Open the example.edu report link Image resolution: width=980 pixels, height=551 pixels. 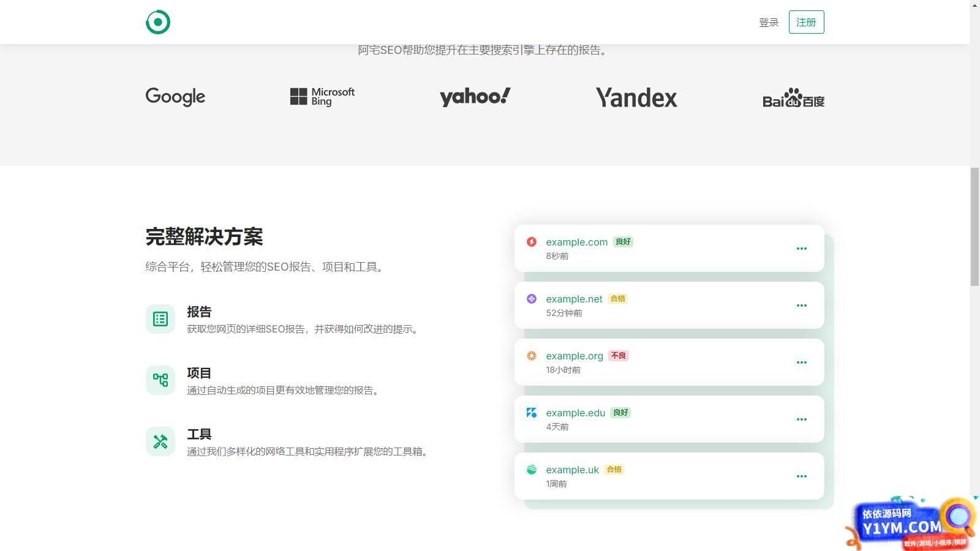(576, 413)
